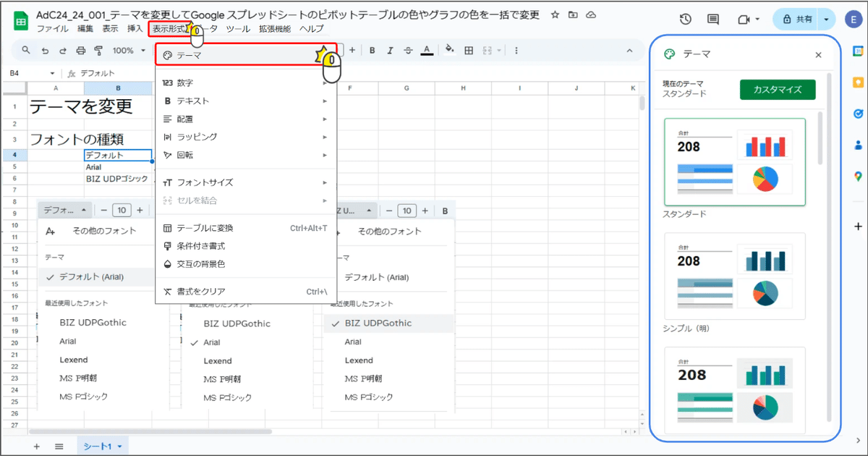Open the fill color bucket picker
Screen dimensions: 868x456
click(x=450, y=51)
